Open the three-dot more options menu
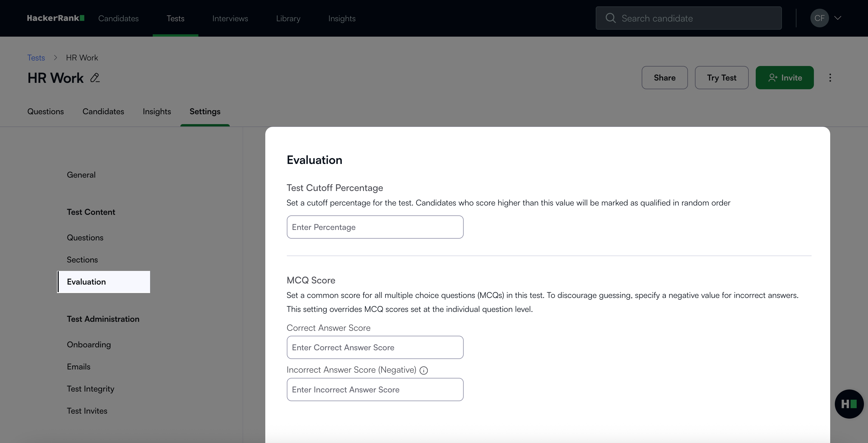 [830, 78]
